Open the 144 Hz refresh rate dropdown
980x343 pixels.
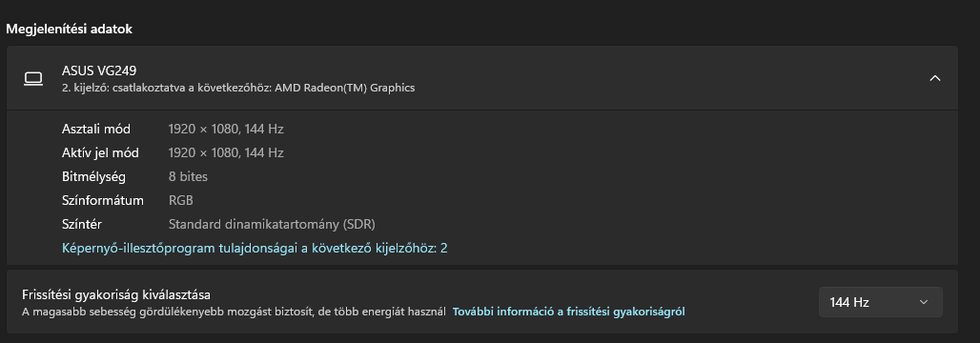[x=880, y=302]
